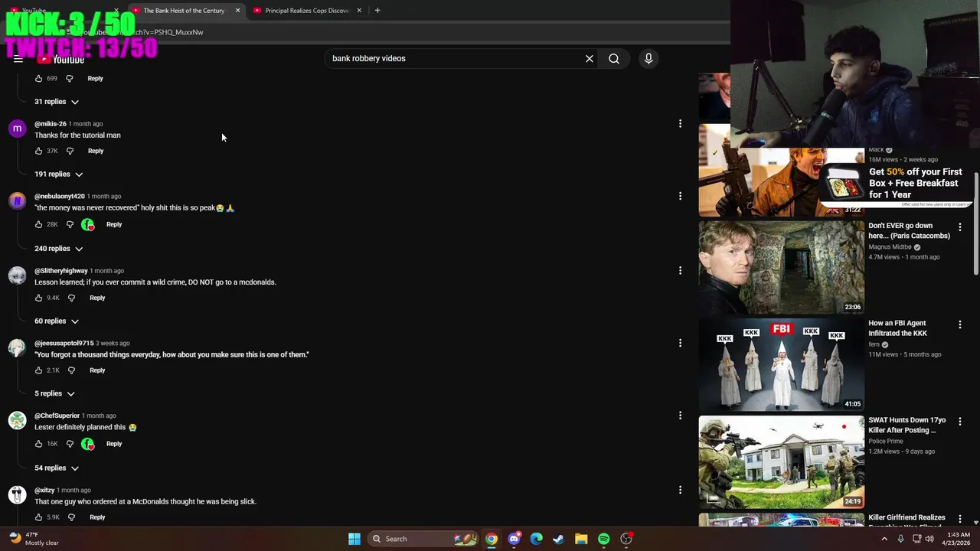Like the comment by @nebulaonyt420

39,224
